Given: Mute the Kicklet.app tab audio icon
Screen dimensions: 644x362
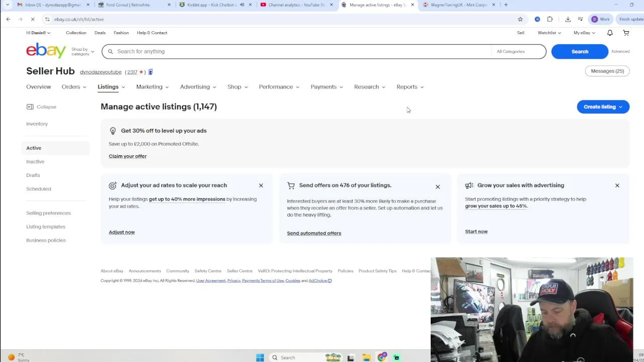Looking at the screenshot, I should pyautogui.click(x=242, y=5).
